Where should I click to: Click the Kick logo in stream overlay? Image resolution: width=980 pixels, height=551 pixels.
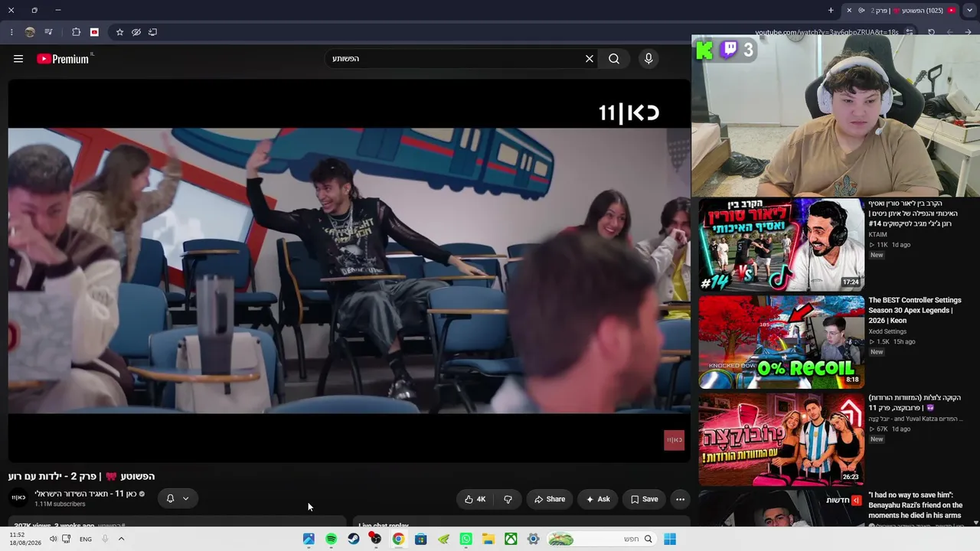tap(704, 51)
